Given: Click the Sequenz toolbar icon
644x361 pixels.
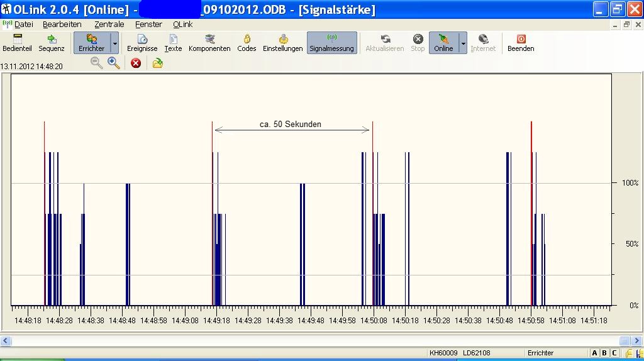Looking at the screenshot, I should pos(52,43).
